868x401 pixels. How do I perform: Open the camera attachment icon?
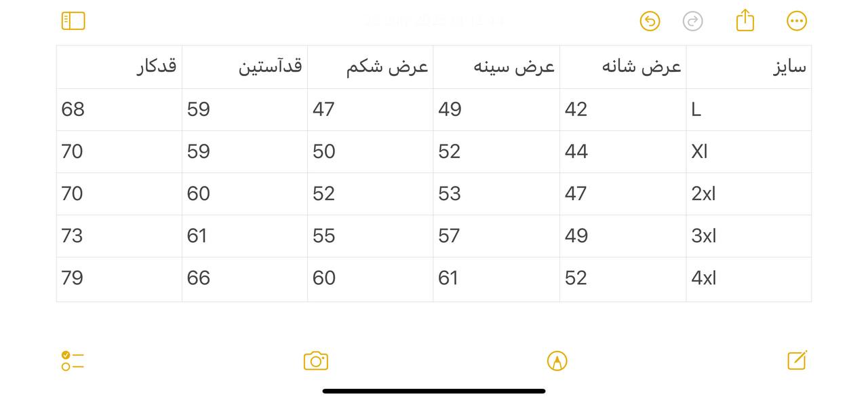316,361
